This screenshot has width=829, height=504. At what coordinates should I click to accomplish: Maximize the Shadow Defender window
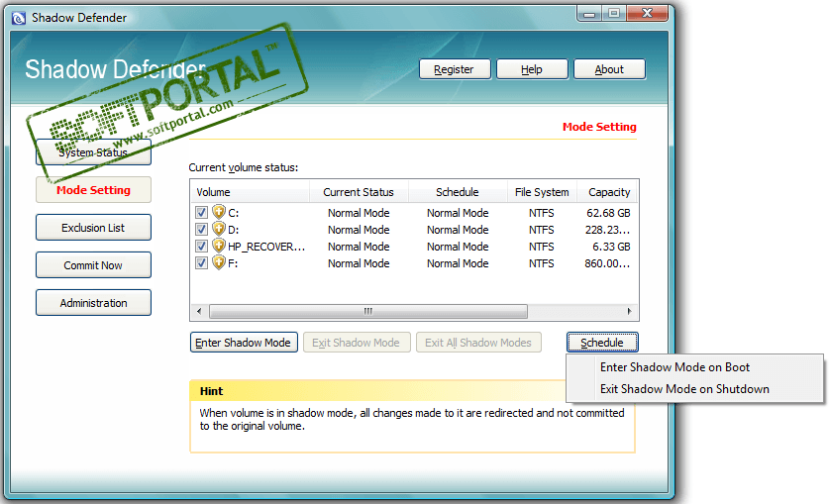614,13
